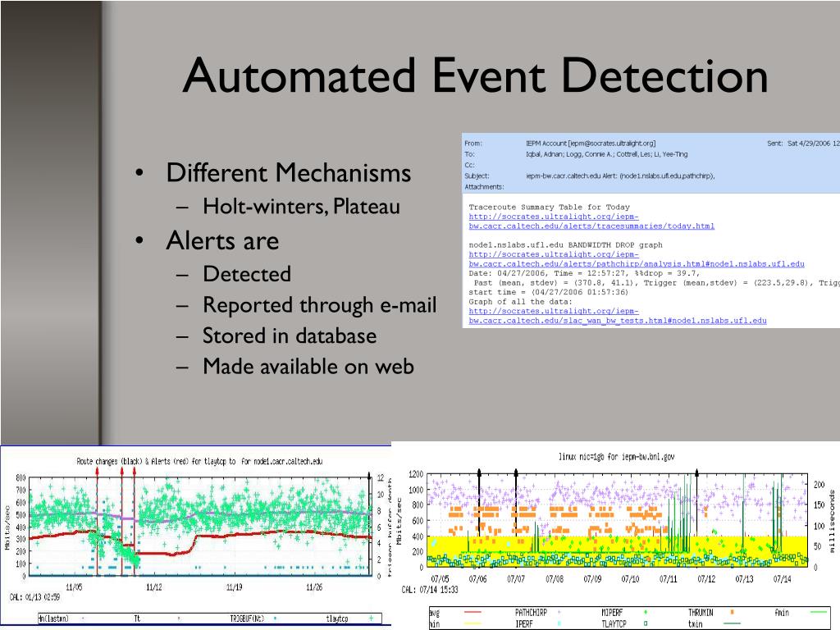The image size is (840, 630).
Task: Click 'Graph of all the data:' text
Action: (520, 302)
